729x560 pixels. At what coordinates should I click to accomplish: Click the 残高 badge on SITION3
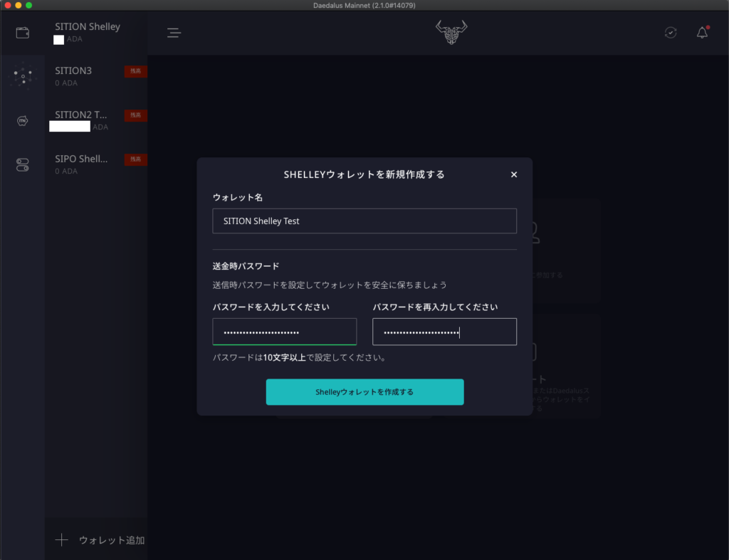tap(135, 71)
